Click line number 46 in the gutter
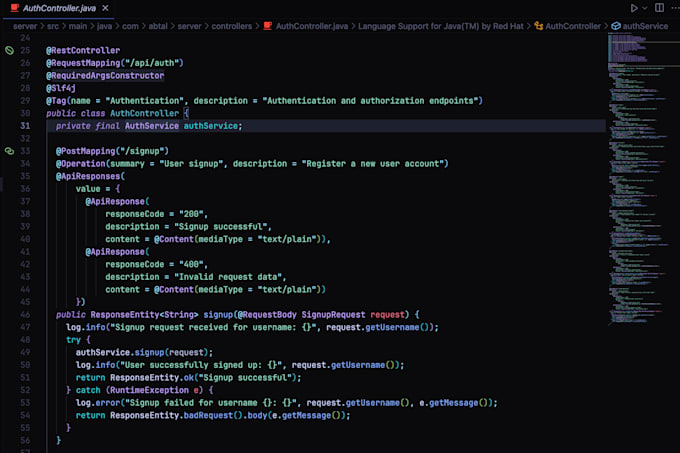Screen dimensions: 680x453 (x=25, y=315)
